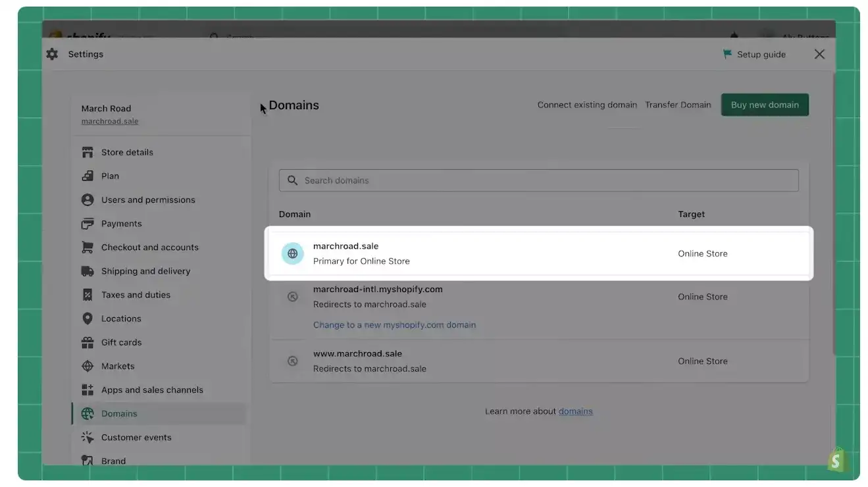
Task: Select the marchroad.sale primary domain name
Action: point(345,246)
